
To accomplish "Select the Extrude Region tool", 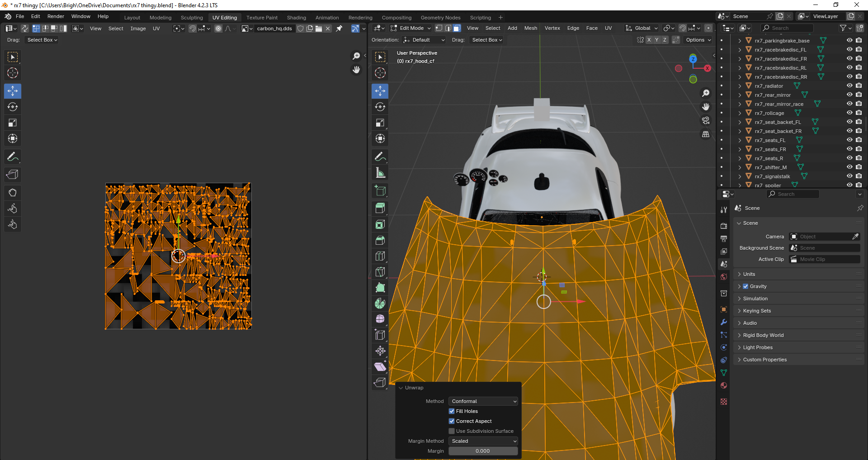I will (380, 209).
